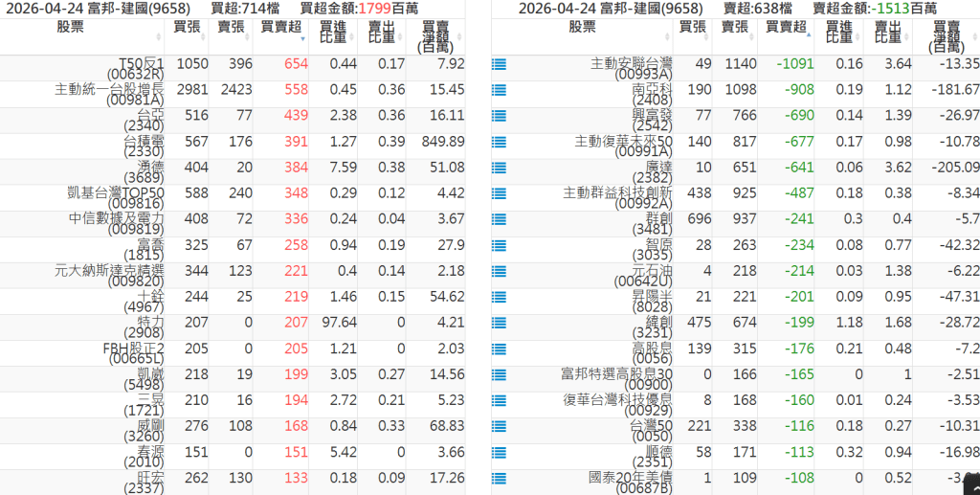Click the list icon for 緯創 row
The image size is (980, 495).
pos(499,323)
